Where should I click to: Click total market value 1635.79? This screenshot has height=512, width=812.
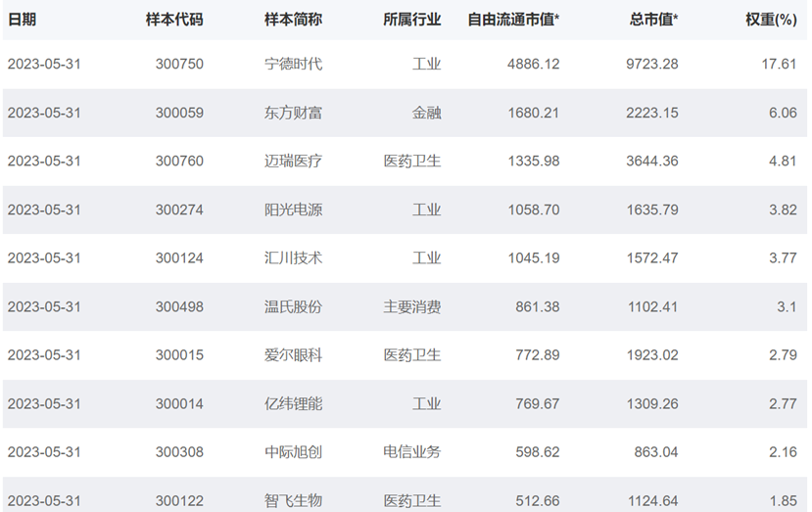[x=652, y=209]
